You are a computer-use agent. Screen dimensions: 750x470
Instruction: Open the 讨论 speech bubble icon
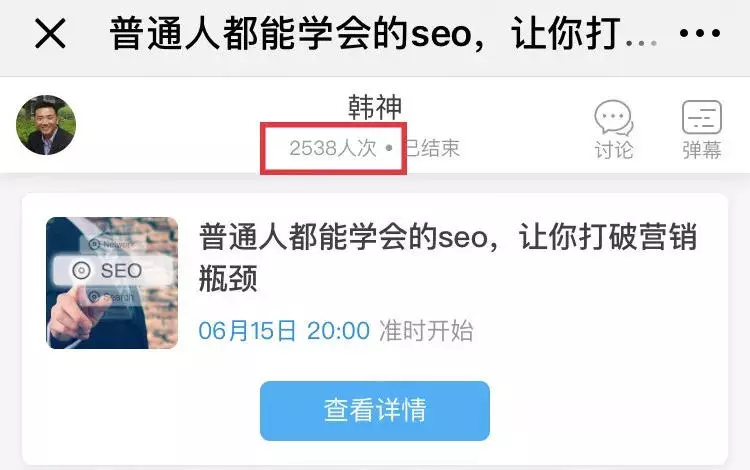click(614, 118)
